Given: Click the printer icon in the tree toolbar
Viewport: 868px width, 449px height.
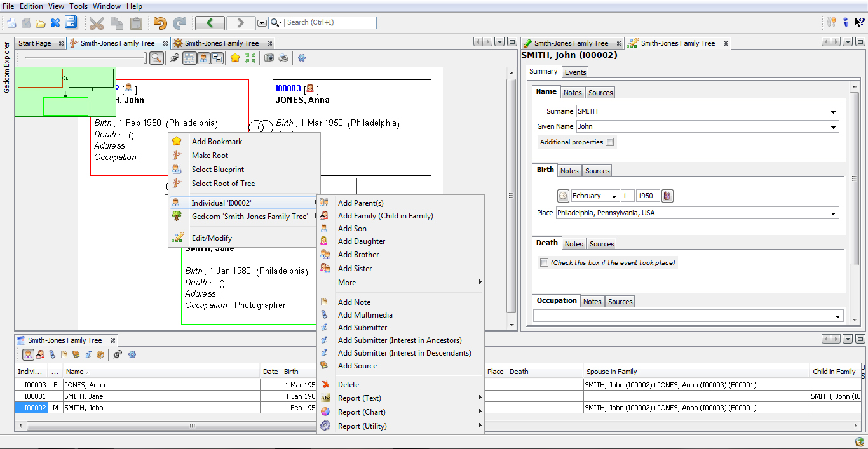Looking at the screenshot, I should tap(283, 58).
